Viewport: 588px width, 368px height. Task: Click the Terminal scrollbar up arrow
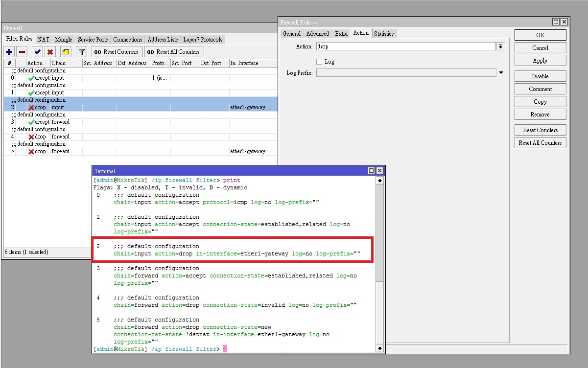[x=379, y=181]
